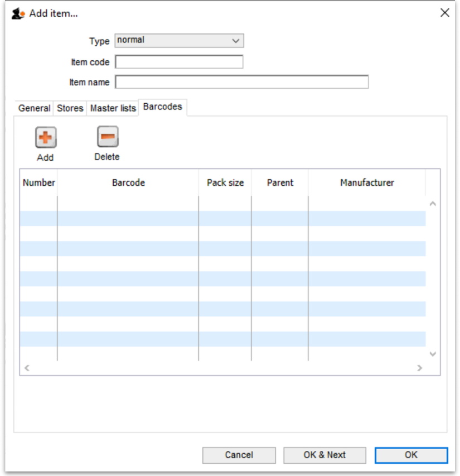Image resolution: width=460 pixels, height=476 pixels.
Task: Click the table's vertical scroll down arrow
Action: coord(433,354)
